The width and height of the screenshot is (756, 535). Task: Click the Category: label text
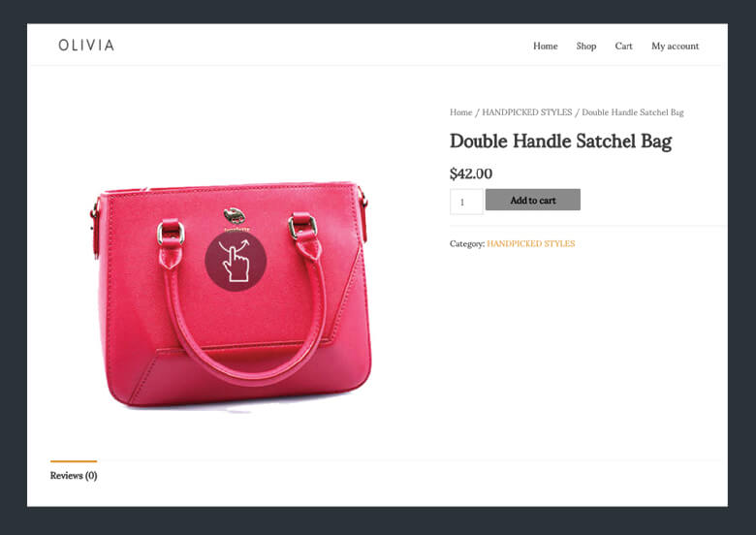(467, 243)
